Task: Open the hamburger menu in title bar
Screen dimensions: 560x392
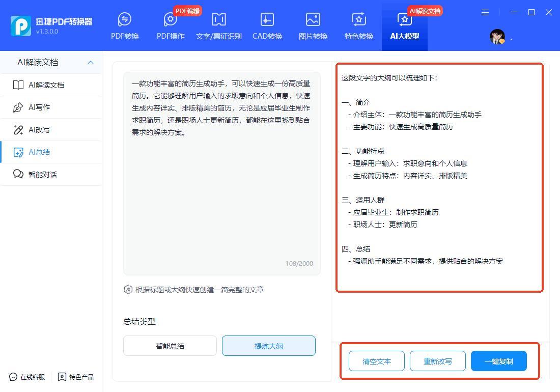Action: point(485,13)
